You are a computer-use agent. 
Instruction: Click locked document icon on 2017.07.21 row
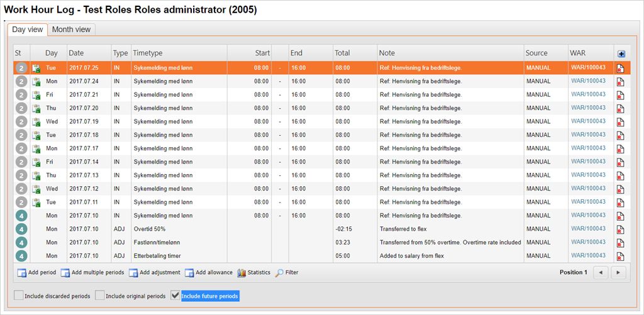click(x=36, y=95)
